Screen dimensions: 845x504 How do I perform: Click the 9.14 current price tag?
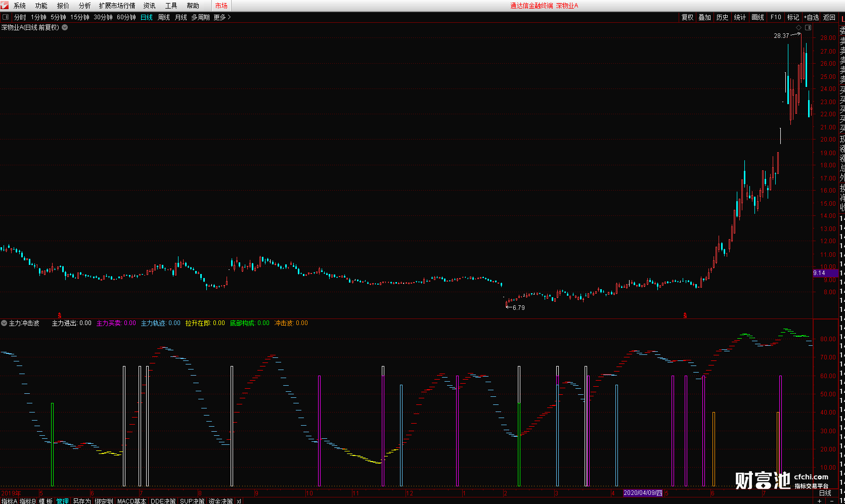click(825, 273)
